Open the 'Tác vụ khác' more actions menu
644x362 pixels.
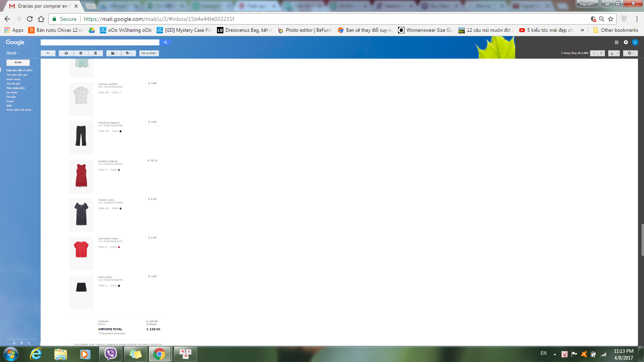pos(149,53)
